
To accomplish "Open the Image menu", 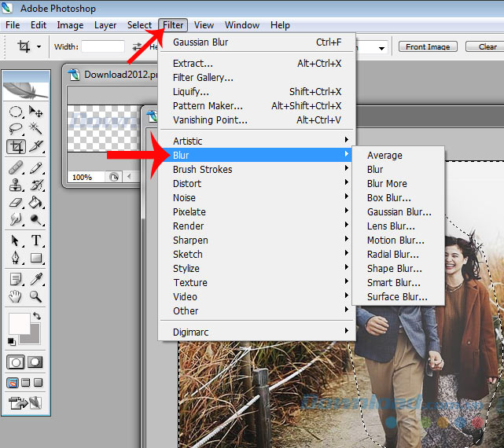I will (70, 25).
